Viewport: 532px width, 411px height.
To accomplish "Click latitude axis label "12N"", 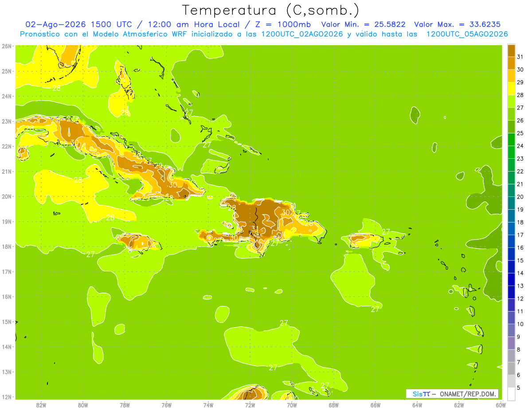I will coord(7,397).
